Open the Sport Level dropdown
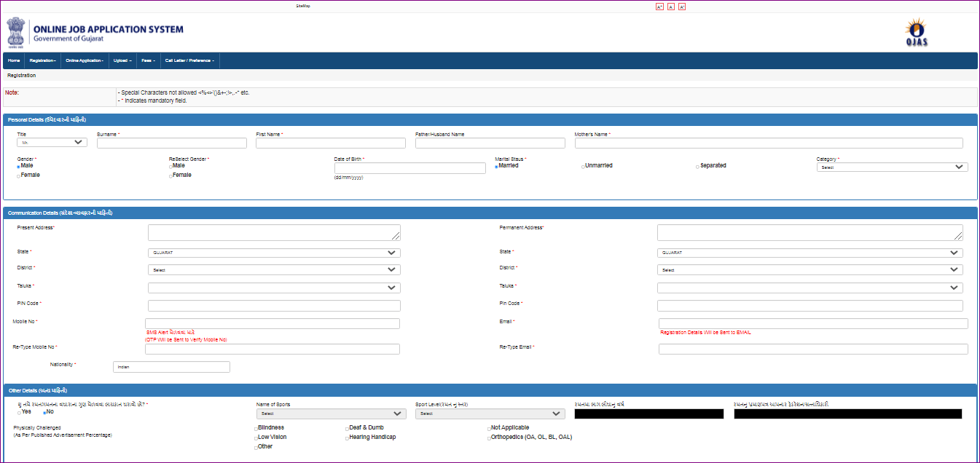 coord(490,413)
